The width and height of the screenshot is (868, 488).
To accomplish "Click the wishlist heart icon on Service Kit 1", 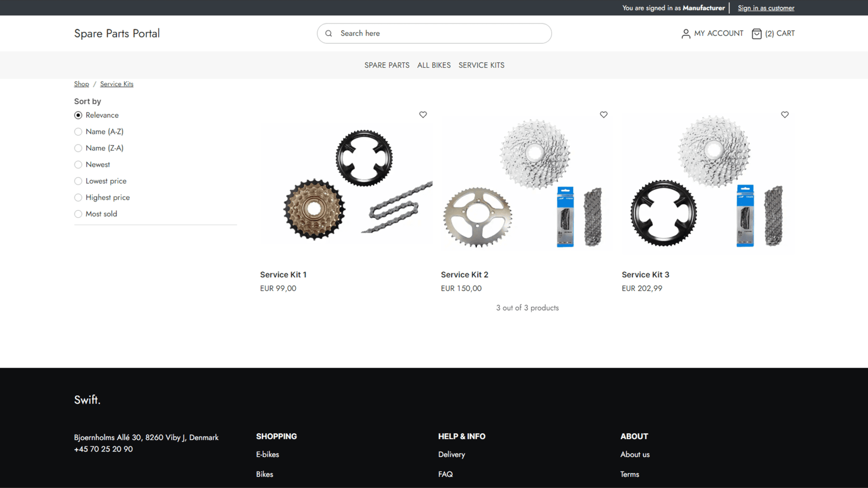I will pos(423,114).
